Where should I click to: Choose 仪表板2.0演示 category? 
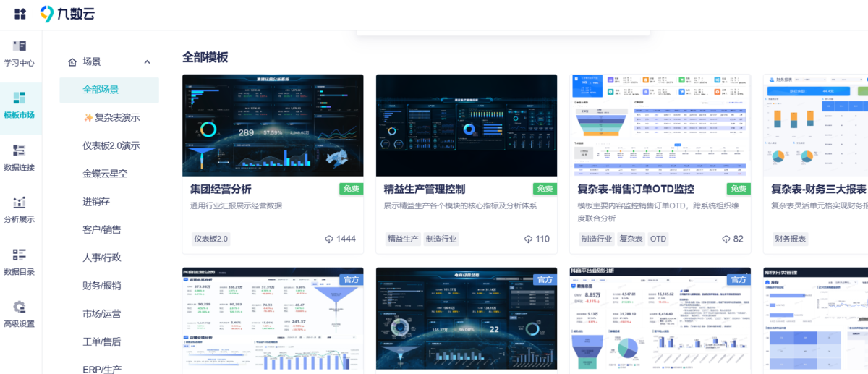pyautogui.click(x=111, y=145)
